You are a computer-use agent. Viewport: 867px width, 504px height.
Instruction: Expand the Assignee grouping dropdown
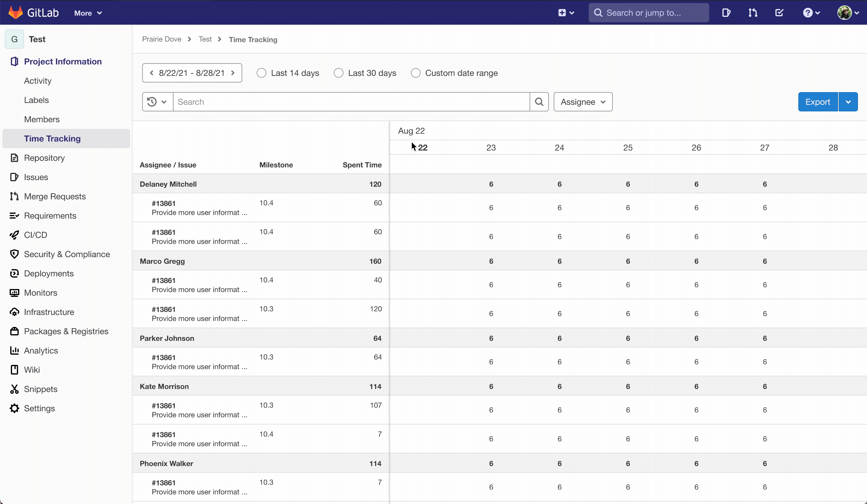pyautogui.click(x=583, y=102)
